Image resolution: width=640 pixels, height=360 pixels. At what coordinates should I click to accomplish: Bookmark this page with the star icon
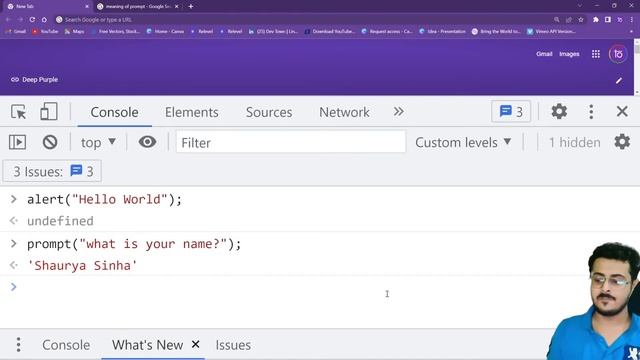[x=581, y=20]
